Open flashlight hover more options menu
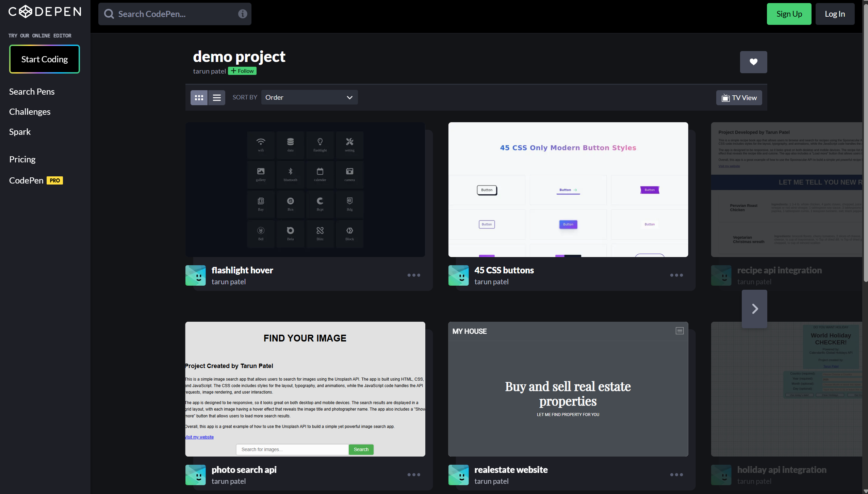 click(x=414, y=275)
